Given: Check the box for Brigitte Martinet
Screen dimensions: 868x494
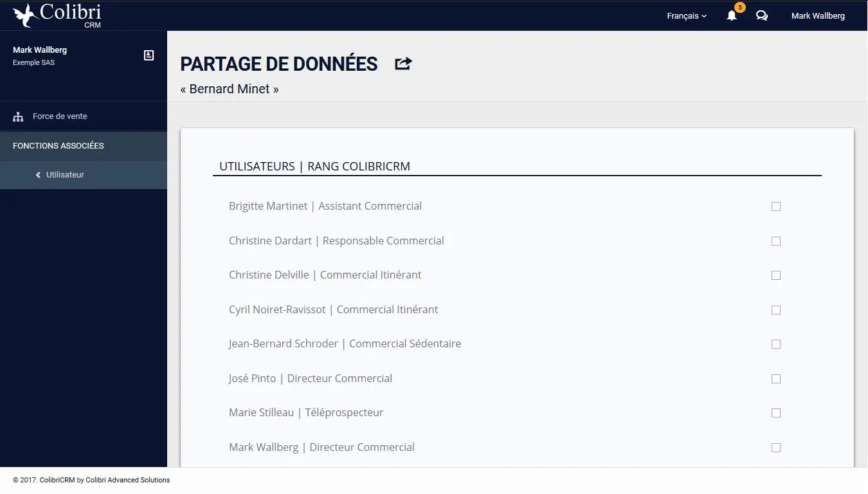Looking at the screenshot, I should pos(776,206).
